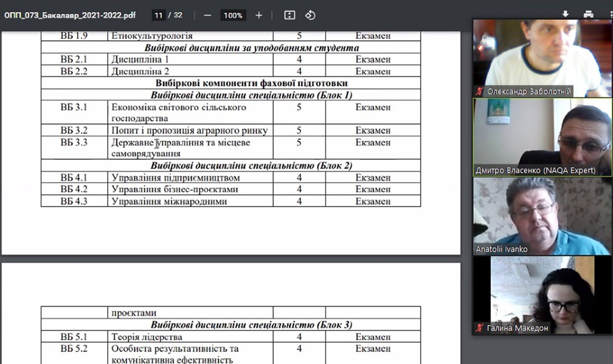Click the muted microphone icon for Олександр Заболотній

[479, 91]
